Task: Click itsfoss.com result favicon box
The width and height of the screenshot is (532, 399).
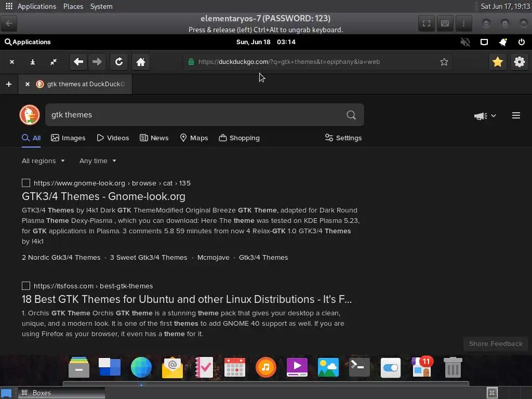Action: pyautogui.click(x=26, y=286)
